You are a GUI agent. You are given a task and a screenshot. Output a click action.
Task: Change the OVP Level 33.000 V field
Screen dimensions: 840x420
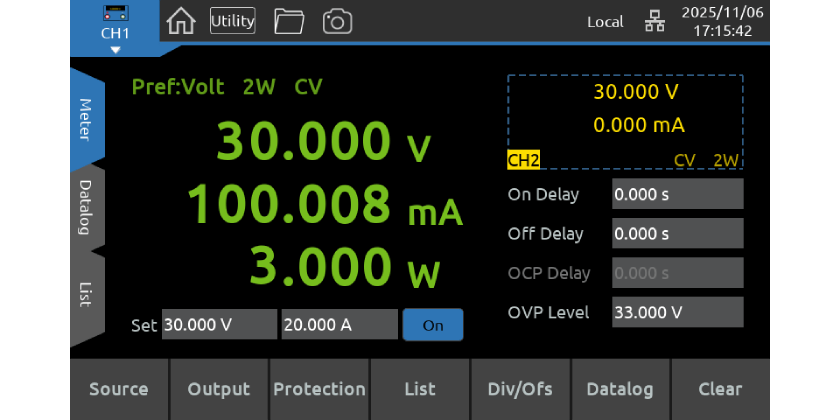click(677, 312)
